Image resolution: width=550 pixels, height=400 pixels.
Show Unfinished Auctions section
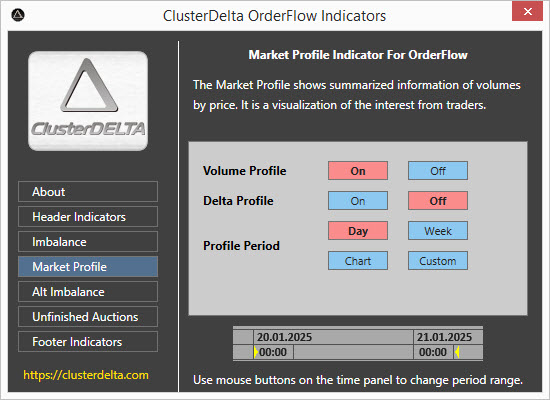[88, 316]
